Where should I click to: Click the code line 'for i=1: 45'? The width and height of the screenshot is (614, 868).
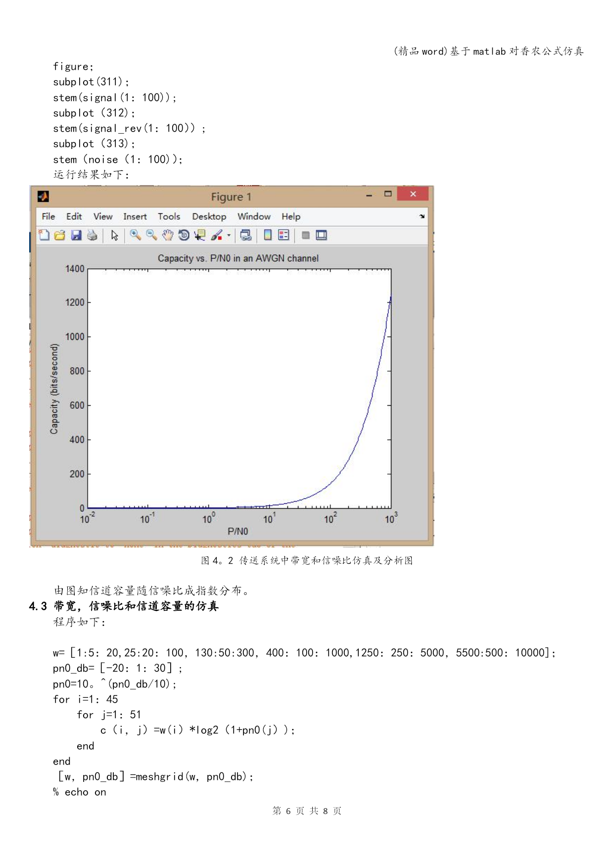coord(86,700)
